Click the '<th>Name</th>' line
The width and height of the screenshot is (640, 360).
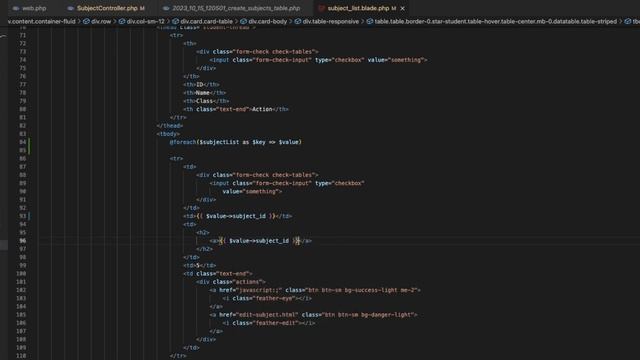tap(204, 93)
